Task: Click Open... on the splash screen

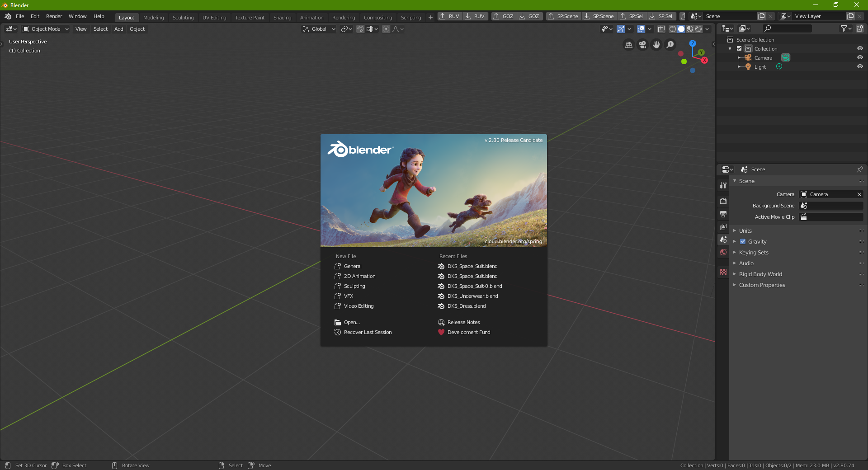Action: (352, 322)
